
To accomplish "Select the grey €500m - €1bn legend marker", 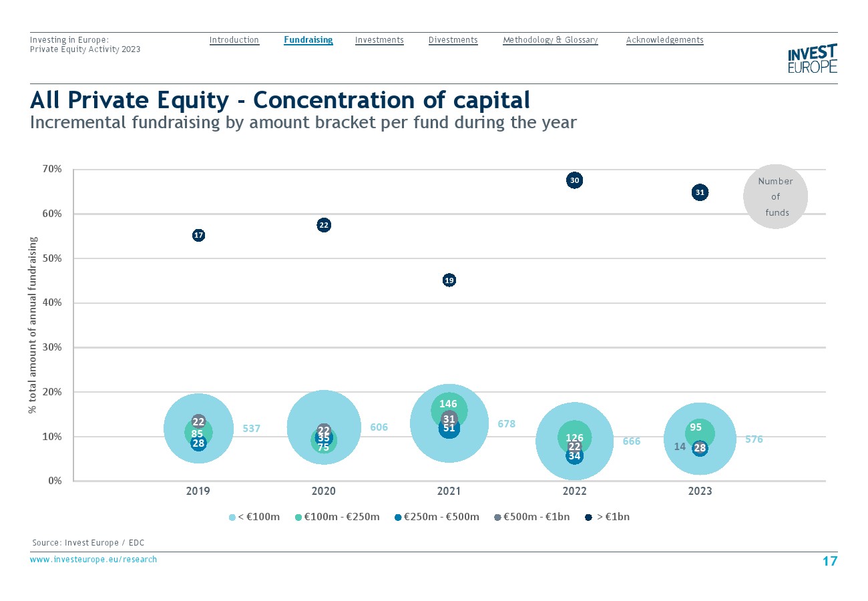I will (x=497, y=517).
